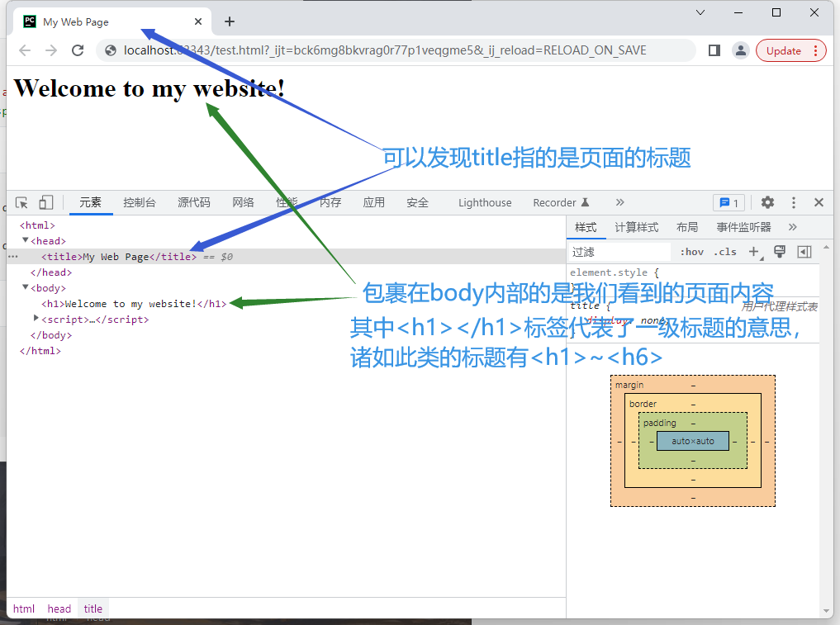This screenshot has height=625, width=840.
Task: Select the head item in the breadcrumb bar
Action: click(59, 608)
